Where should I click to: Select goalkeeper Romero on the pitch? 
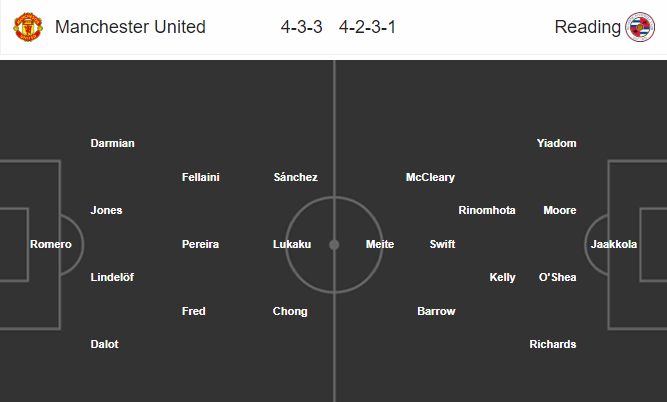pyautogui.click(x=51, y=244)
